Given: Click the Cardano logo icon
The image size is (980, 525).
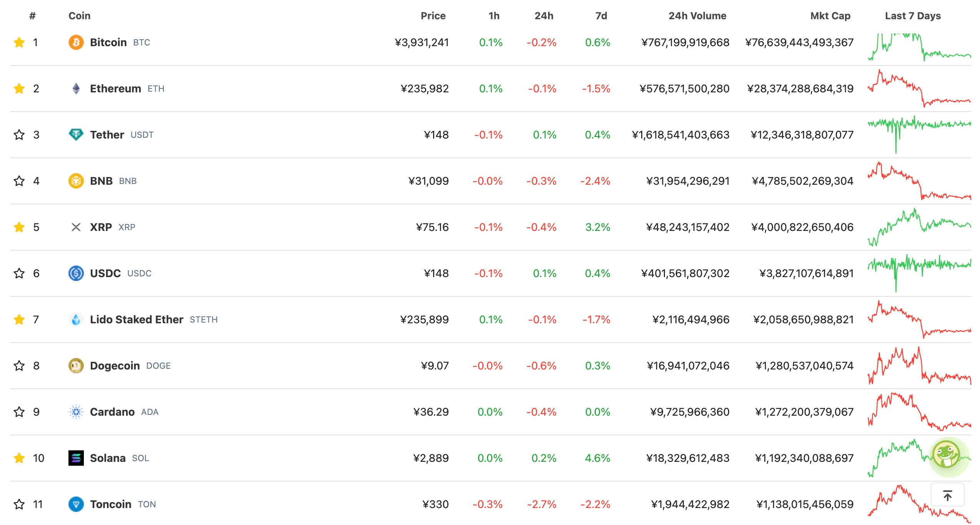Looking at the screenshot, I should tap(76, 412).
